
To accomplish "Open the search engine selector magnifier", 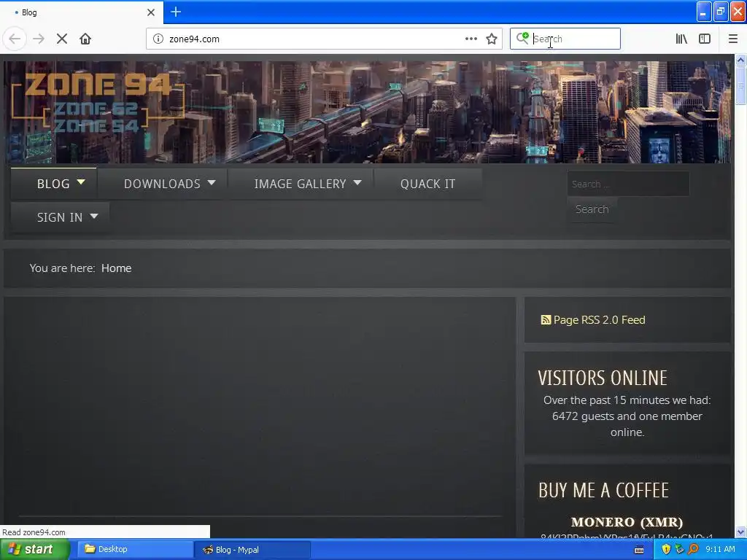I will pos(522,38).
